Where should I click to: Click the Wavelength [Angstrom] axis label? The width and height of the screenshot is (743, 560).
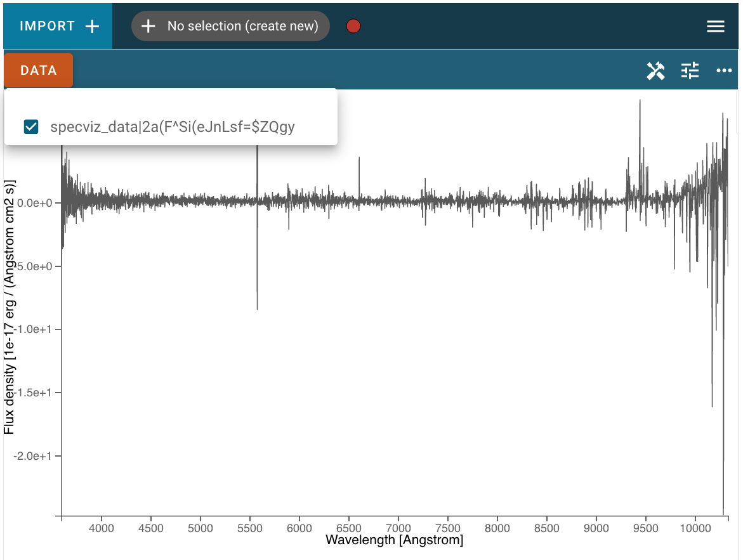394,540
